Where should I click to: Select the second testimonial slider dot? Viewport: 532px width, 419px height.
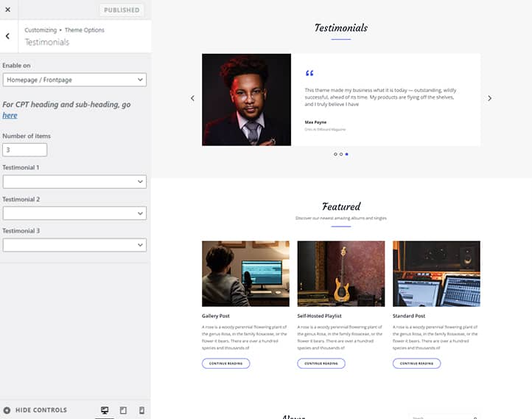pyautogui.click(x=341, y=154)
